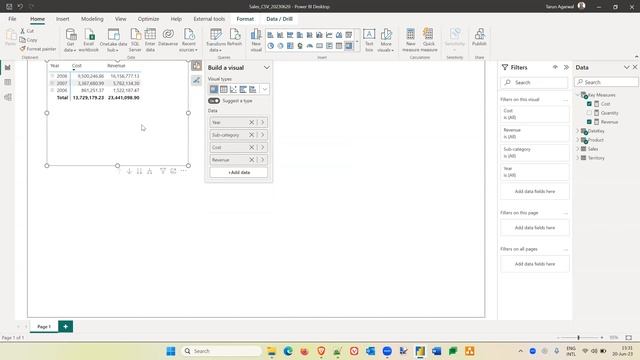Expand the Territory table in Data pane
This screenshot has height=360, width=640.
[578, 158]
